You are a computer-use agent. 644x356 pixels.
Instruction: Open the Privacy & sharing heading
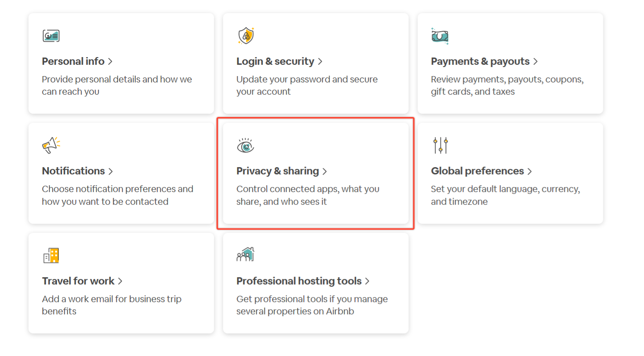277,171
